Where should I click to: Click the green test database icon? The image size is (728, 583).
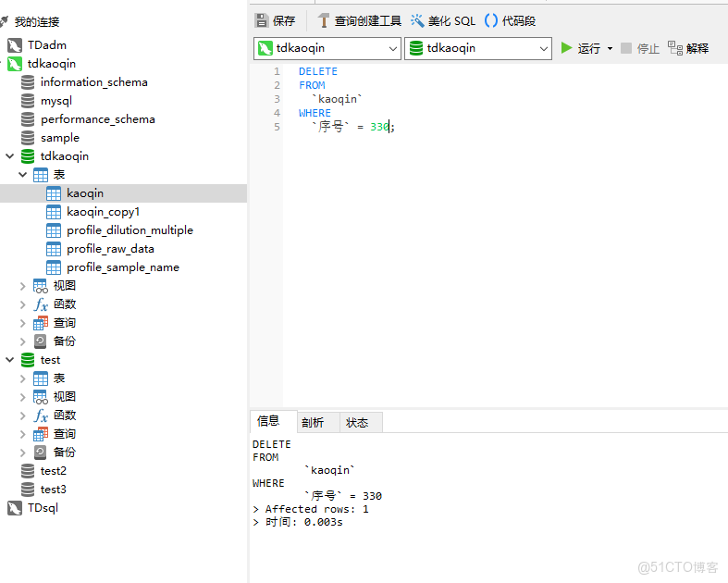tap(28, 360)
